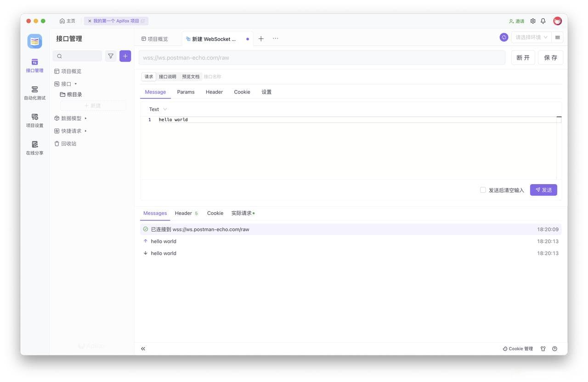The height and width of the screenshot is (382, 588).
Task: Select the 请求 sub-tab
Action: pyautogui.click(x=149, y=77)
